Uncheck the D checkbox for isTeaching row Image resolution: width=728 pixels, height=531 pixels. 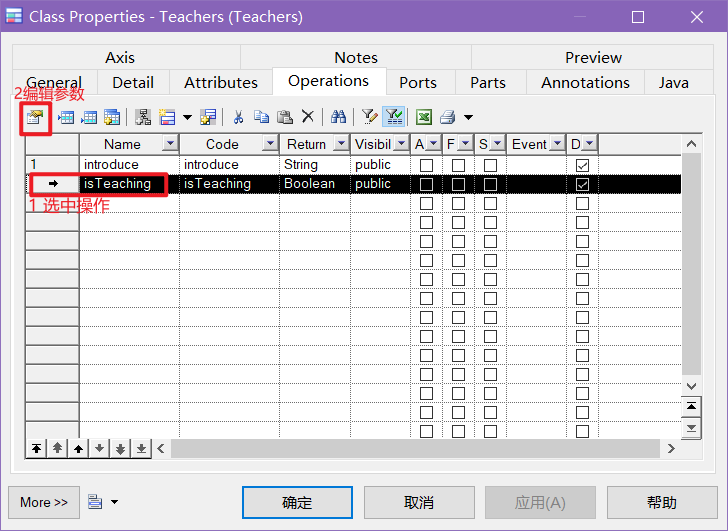click(x=582, y=184)
